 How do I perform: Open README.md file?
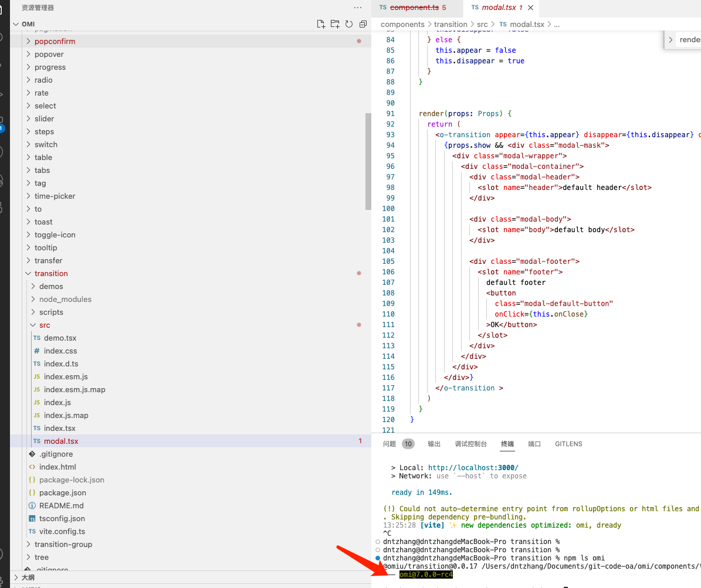(61, 506)
